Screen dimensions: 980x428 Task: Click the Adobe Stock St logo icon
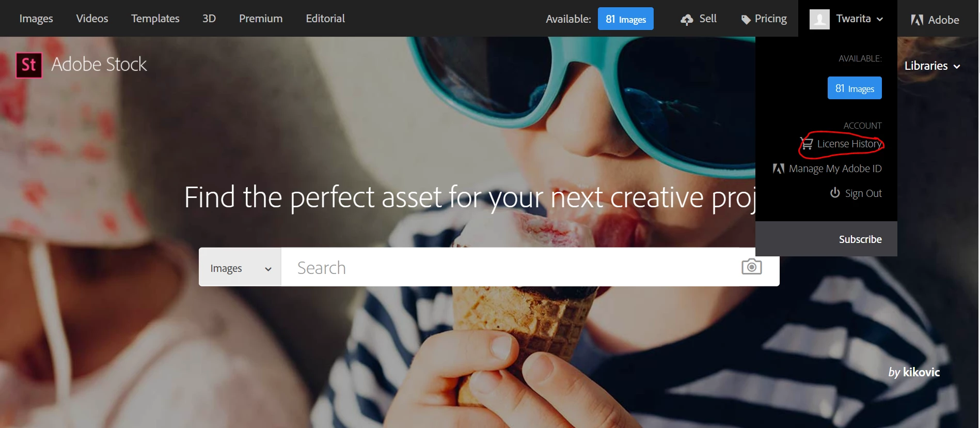[29, 65]
